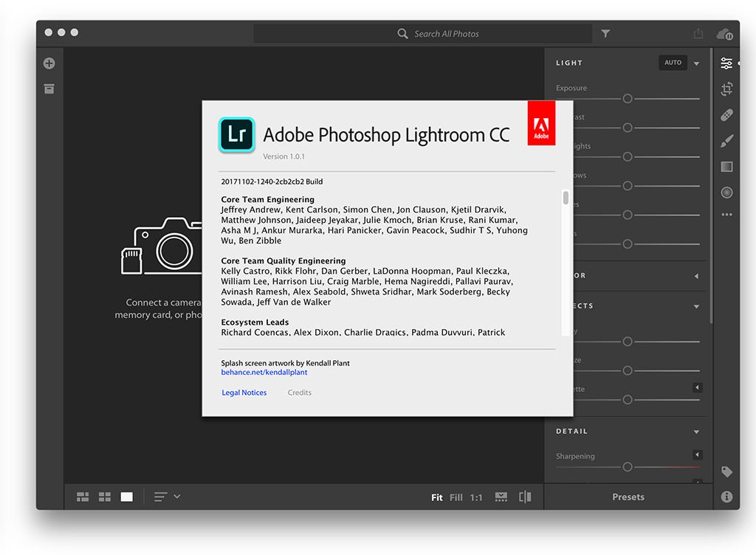
Task: Open cloud sync status icon
Action: coord(724,34)
